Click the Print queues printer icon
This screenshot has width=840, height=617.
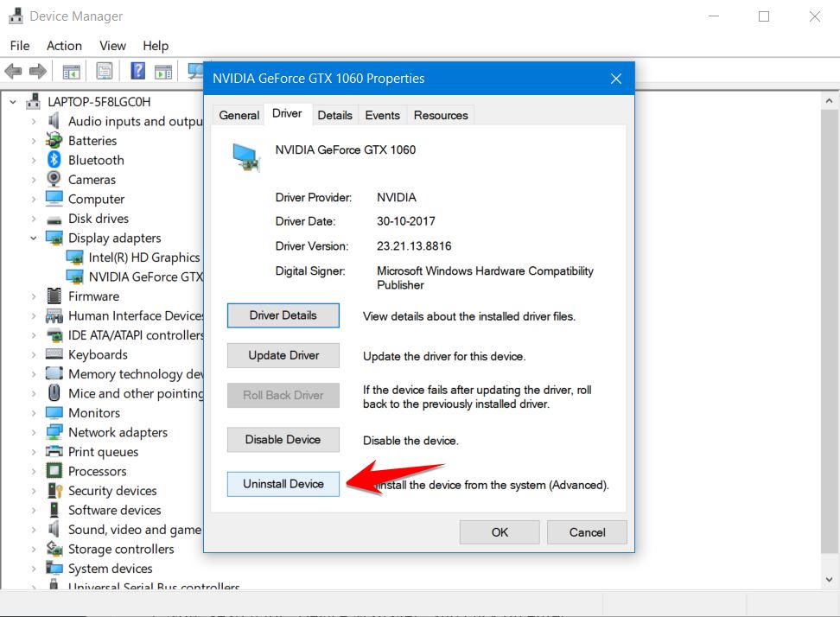[x=54, y=451]
